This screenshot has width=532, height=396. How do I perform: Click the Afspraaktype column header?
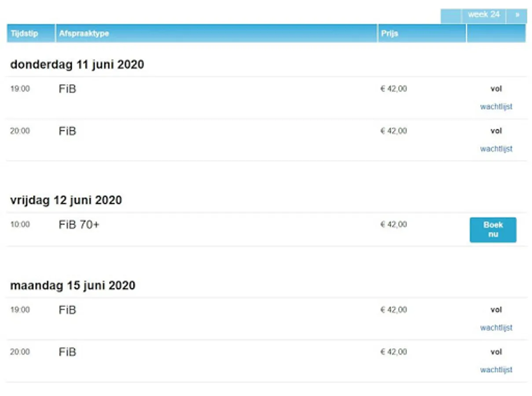pyautogui.click(x=84, y=33)
